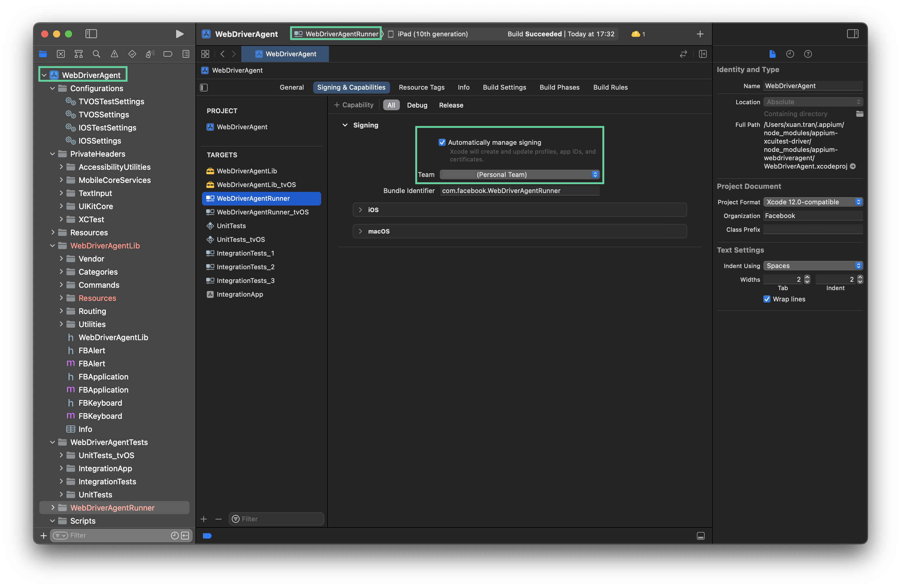Expand the iOS section disclosure triangle

point(361,209)
